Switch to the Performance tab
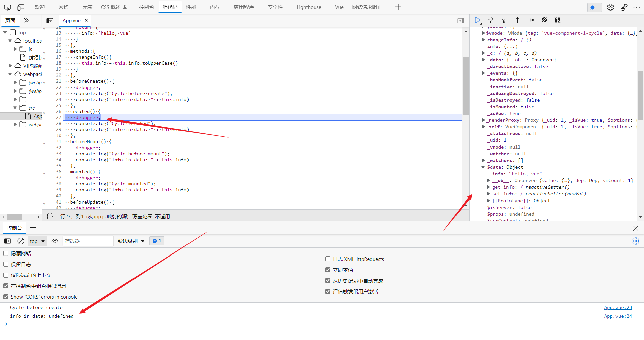 [191, 7]
